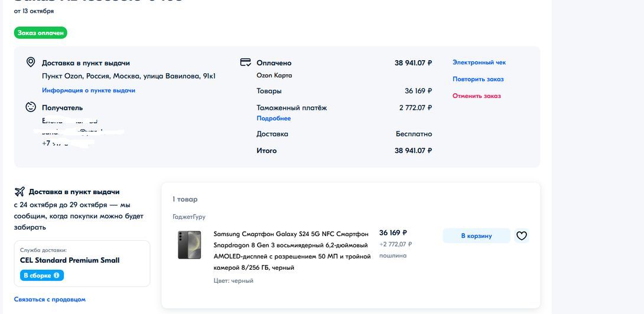The height and width of the screenshot is (314, 644).
Task: Expand Подробнее under customs payment
Action: pos(274,119)
